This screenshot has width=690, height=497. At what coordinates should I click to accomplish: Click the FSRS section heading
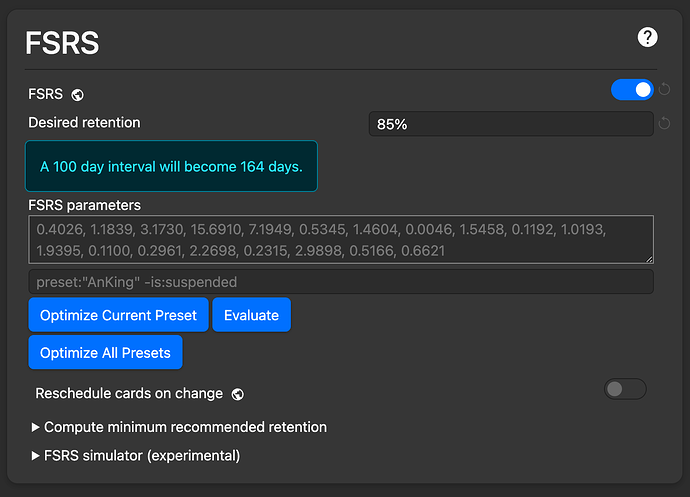(63, 44)
